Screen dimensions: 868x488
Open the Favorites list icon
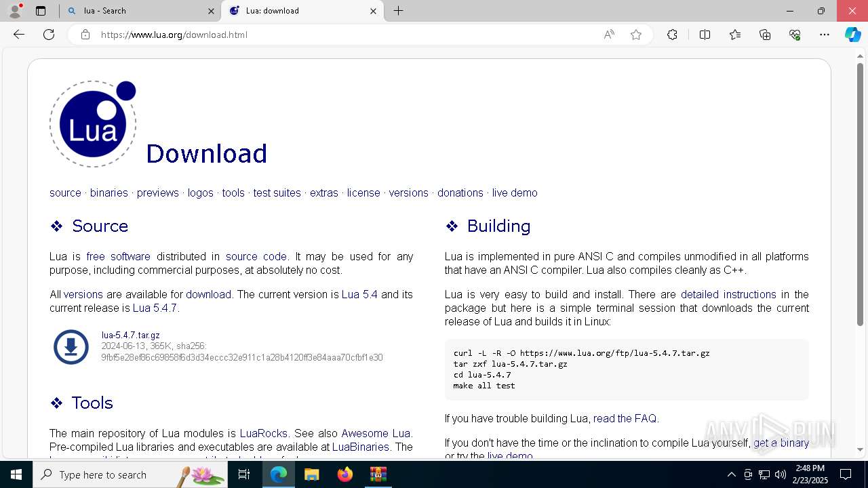[735, 35]
